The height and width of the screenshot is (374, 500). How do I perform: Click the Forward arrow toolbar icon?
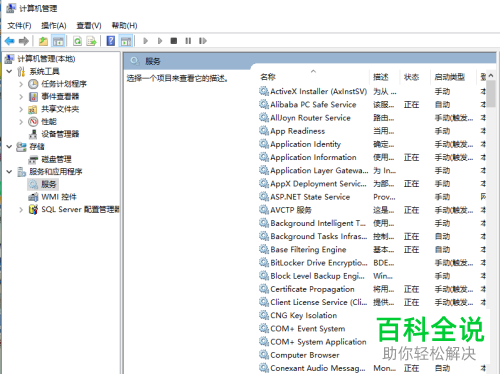(24, 41)
